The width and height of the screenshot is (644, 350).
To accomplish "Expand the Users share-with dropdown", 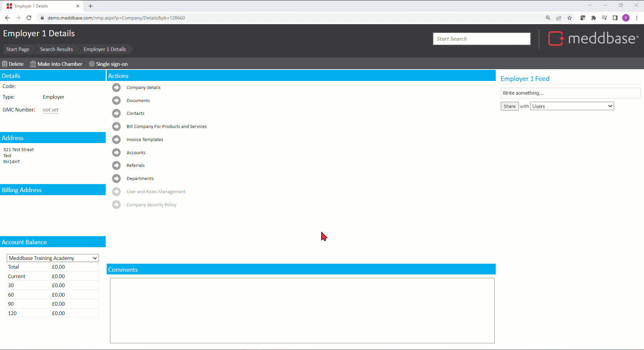I will pyautogui.click(x=572, y=106).
